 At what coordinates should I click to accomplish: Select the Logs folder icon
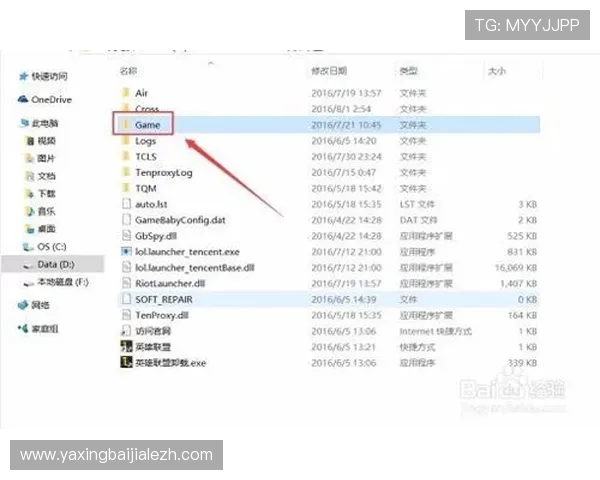(126, 140)
